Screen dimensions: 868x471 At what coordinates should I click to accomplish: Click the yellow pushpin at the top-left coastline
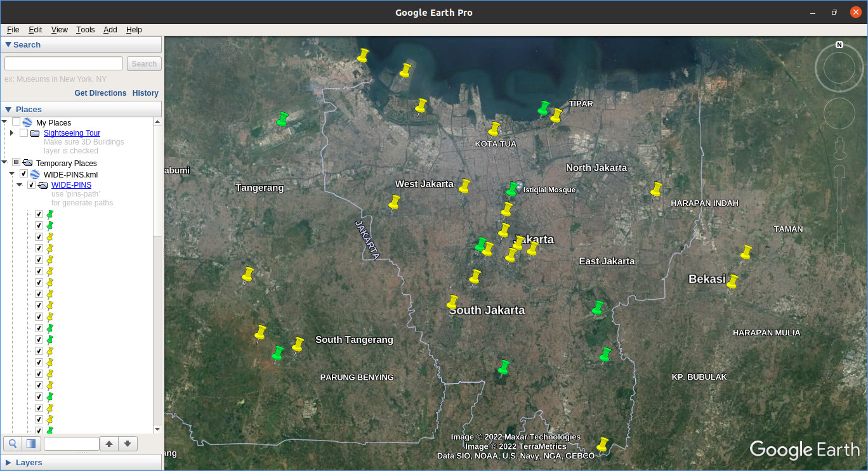[x=363, y=56]
